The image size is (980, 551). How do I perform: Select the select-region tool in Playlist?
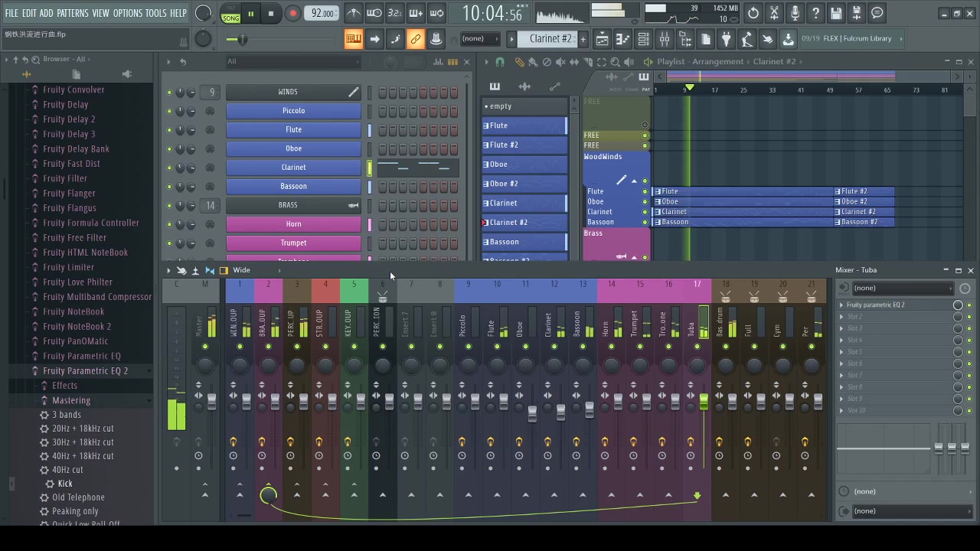pos(602,62)
